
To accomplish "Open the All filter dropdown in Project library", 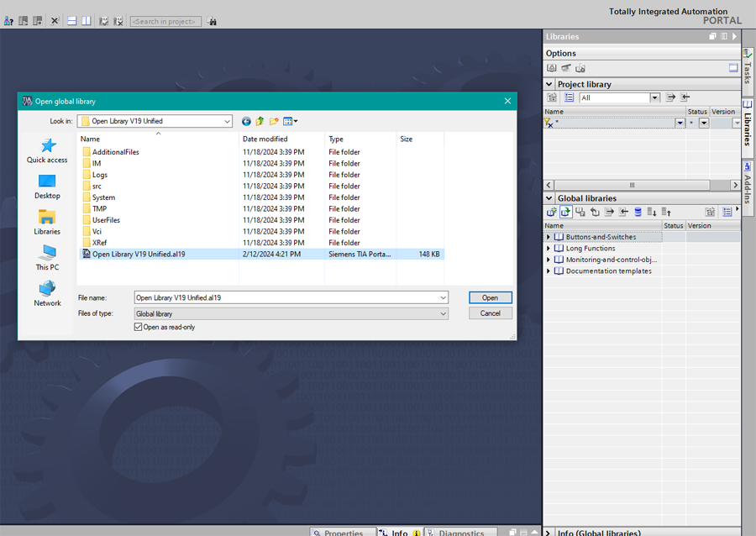I will (654, 97).
